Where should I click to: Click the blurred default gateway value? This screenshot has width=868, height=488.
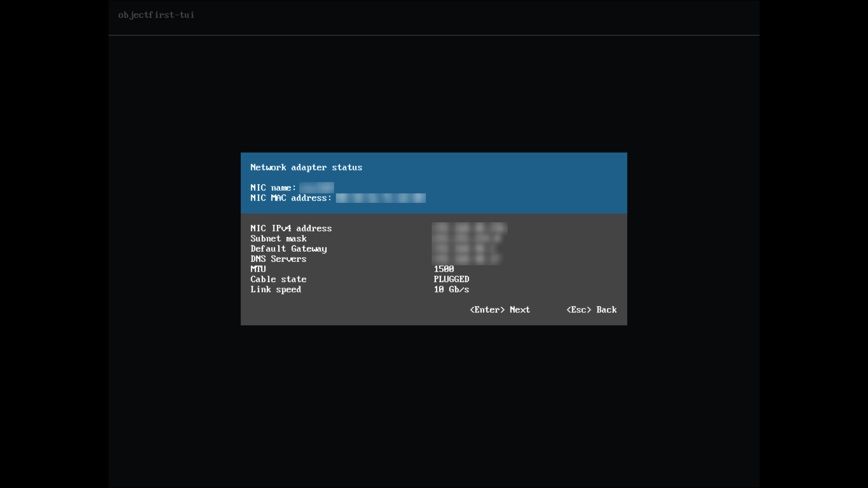(466, 249)
